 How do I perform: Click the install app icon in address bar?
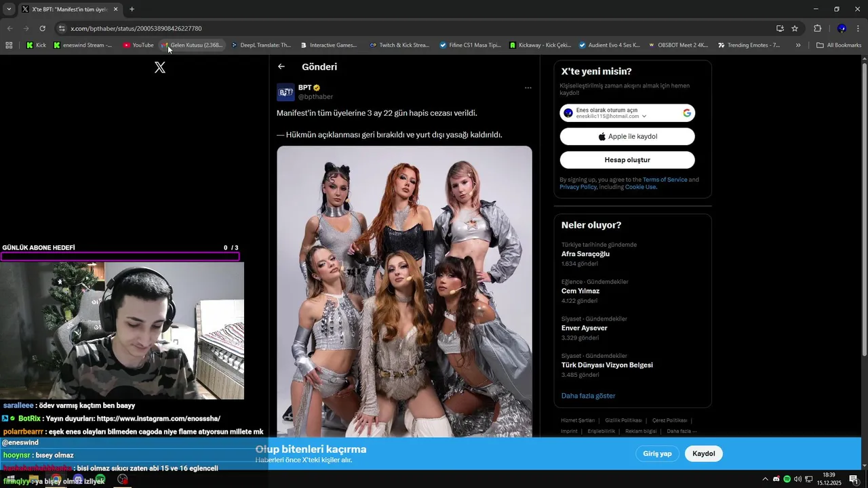pos(780,28)
